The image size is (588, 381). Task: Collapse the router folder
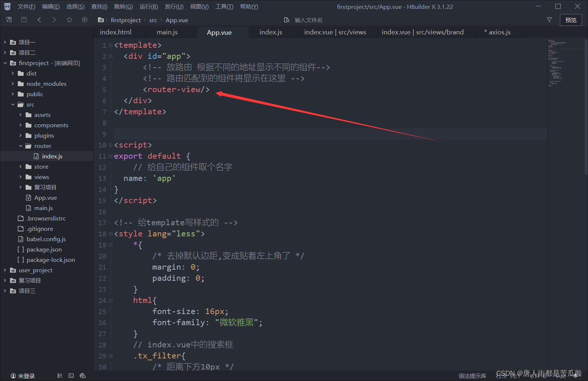pyautogui.click(x=20, y=146)
